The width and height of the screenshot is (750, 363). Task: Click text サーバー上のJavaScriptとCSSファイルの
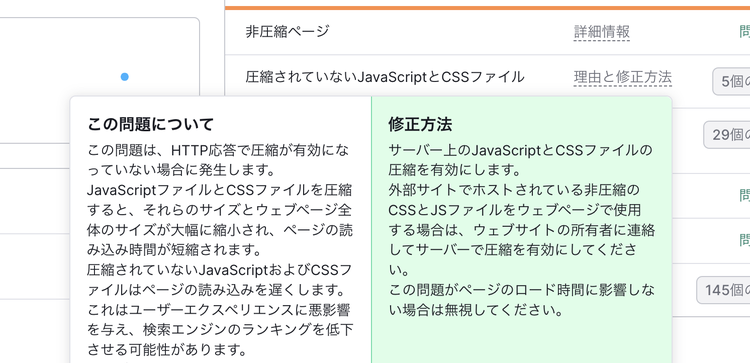(x=520, y=151)
